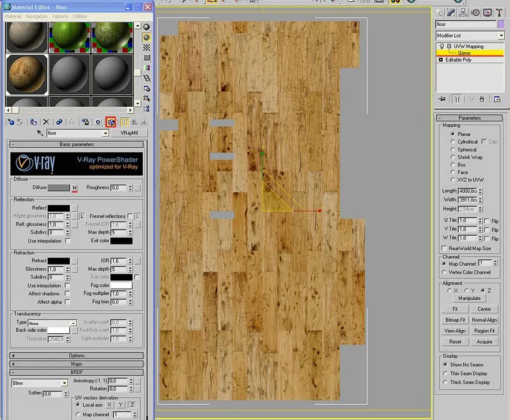Open the Modify command panel tab

[x=451, y=13]
